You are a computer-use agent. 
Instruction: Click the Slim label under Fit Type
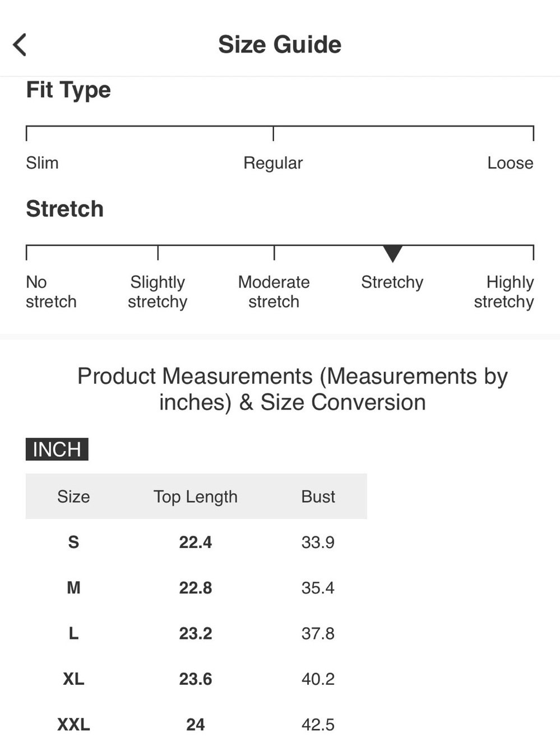[x=42, y=163]
